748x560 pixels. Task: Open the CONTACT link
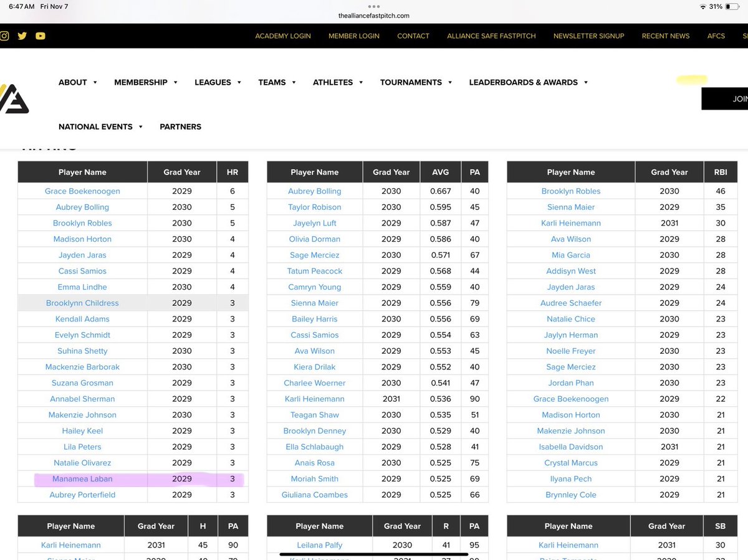tap(413, 36)
